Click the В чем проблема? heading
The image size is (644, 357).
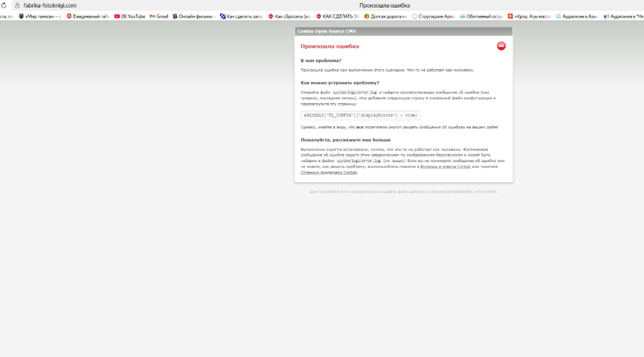pos(321,61)
